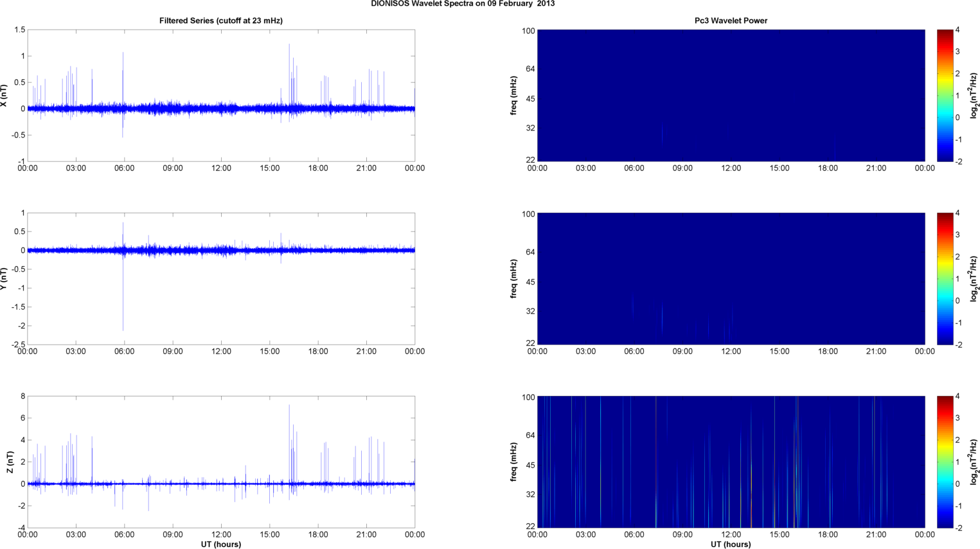Click the "Filtered Series (cutoff at 23 mHz)" heading
This screenshot has height=549, width=980.
pos(221,21)
